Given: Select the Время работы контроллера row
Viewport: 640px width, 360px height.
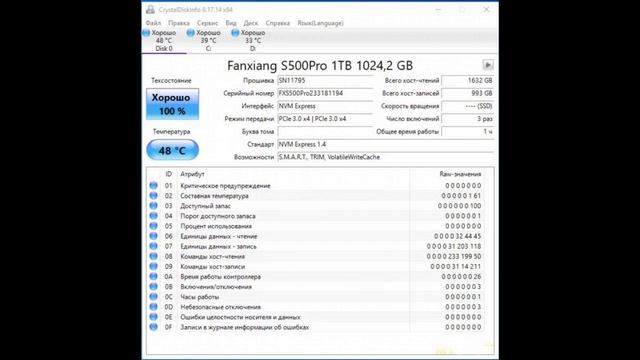Looking at the screenshot, I should click(x=316, y=277).
